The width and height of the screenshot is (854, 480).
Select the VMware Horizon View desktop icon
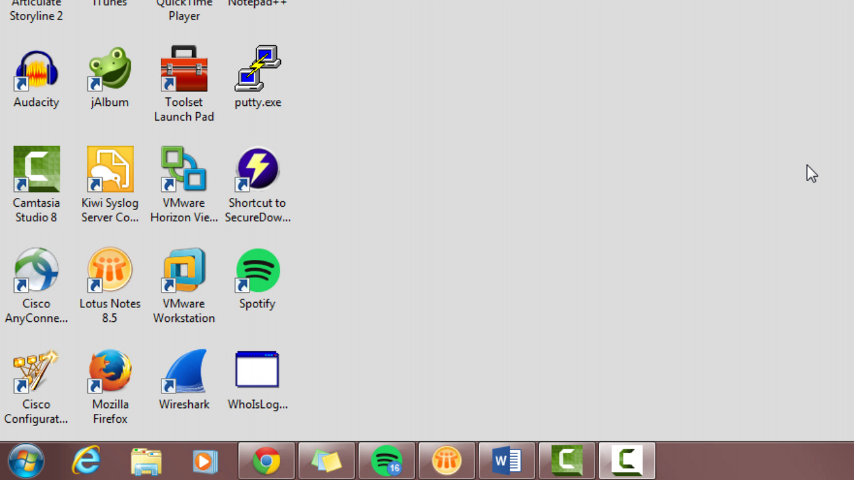click(x=184, y=171)
